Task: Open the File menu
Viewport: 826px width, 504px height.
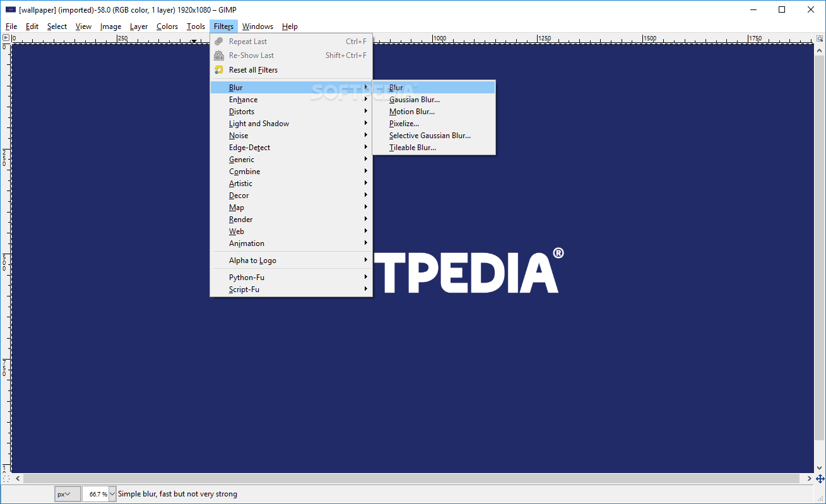Action: tap(11, 26)
